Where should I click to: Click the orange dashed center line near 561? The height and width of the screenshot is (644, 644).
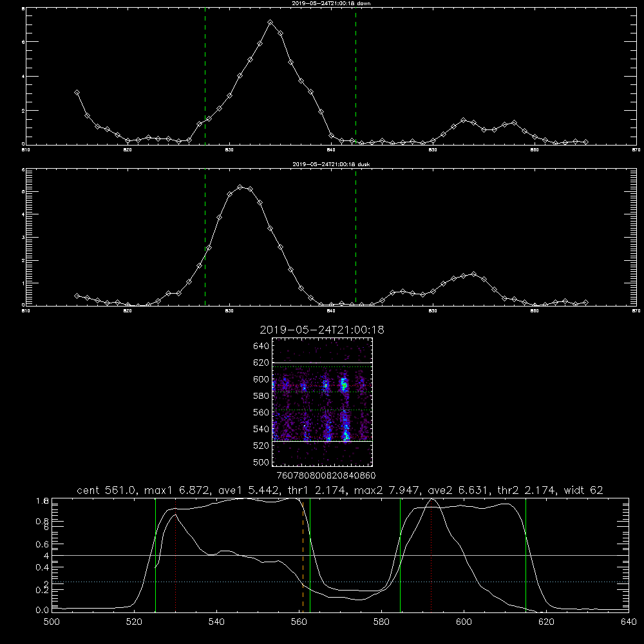[303, 555]
